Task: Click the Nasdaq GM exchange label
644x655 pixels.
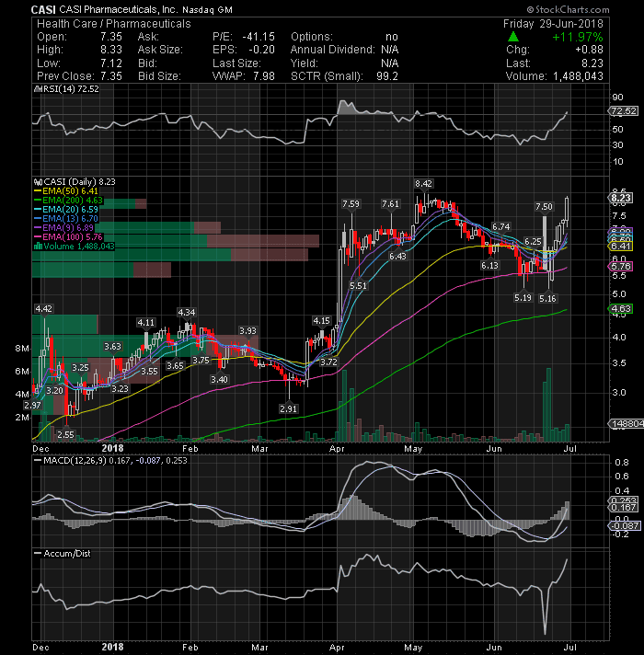Action: point(207,9)
